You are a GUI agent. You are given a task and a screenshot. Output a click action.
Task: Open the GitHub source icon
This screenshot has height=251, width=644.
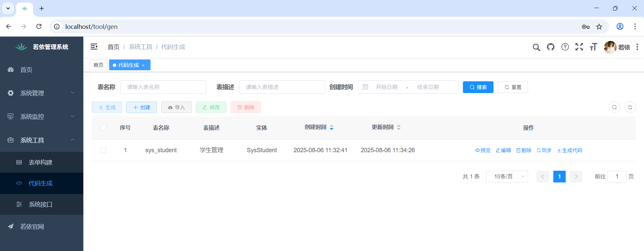coord(551,47)
